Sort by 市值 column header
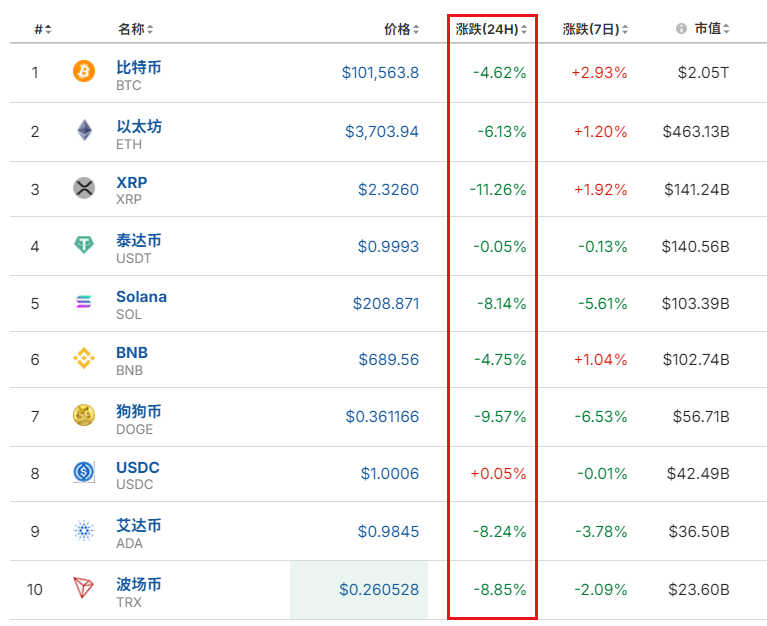The height and width of the screenshot is (626, 767). (x=712, y=28)
